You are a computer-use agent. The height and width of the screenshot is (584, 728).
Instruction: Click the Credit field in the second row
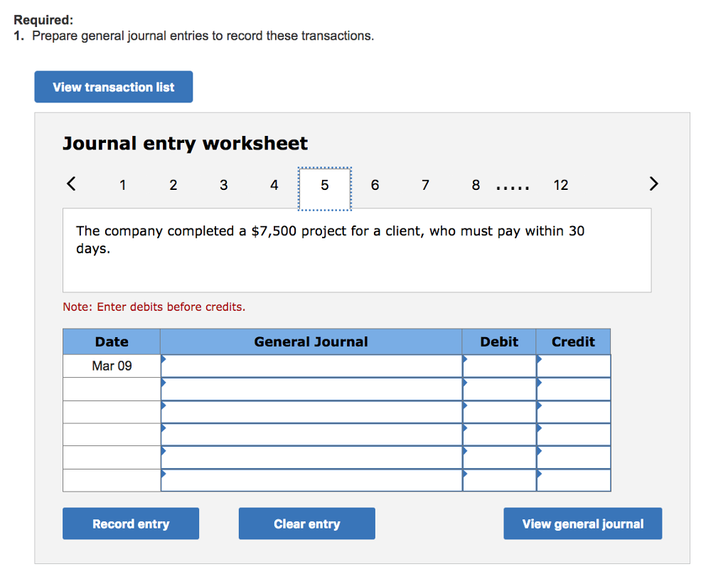point(574,389)
